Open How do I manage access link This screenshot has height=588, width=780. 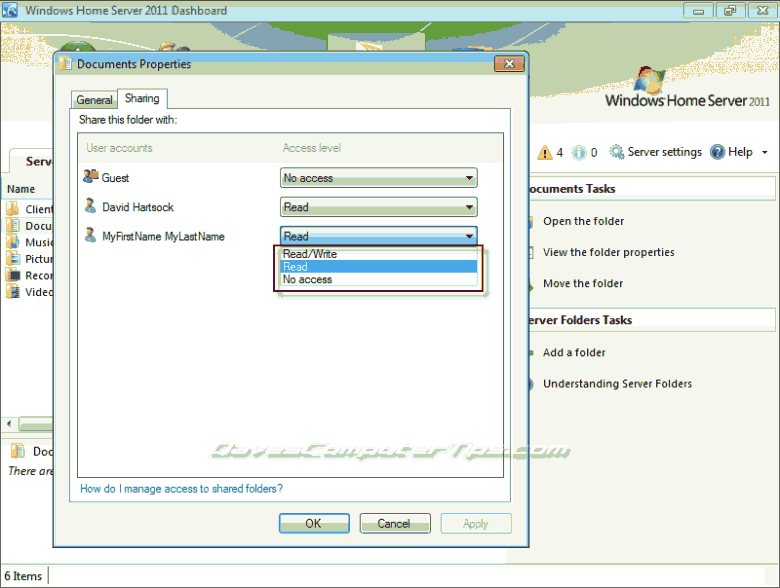(x=182, y=489)
